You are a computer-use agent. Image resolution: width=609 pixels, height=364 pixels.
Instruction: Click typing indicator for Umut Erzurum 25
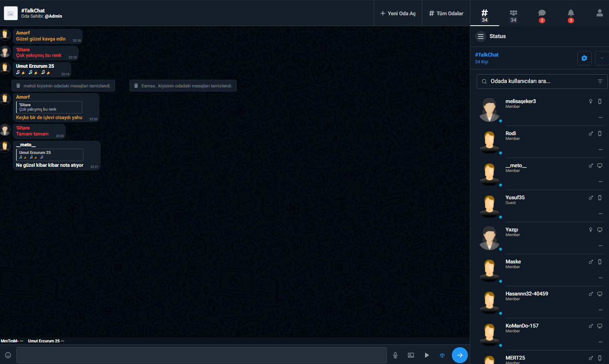(x=46, y=341)
